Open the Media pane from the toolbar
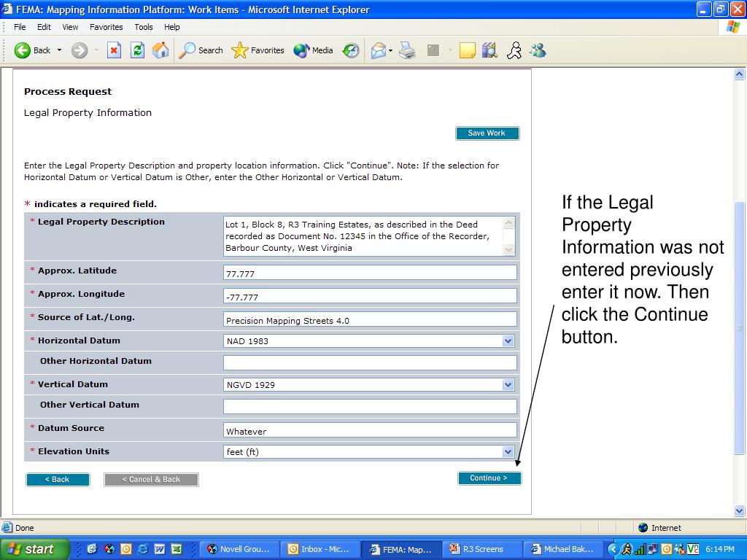This screenshot has width=747, height=560. point(313,50)
